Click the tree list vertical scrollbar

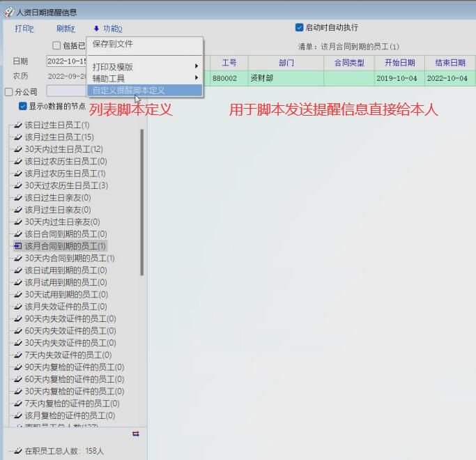tap(141, 202)
